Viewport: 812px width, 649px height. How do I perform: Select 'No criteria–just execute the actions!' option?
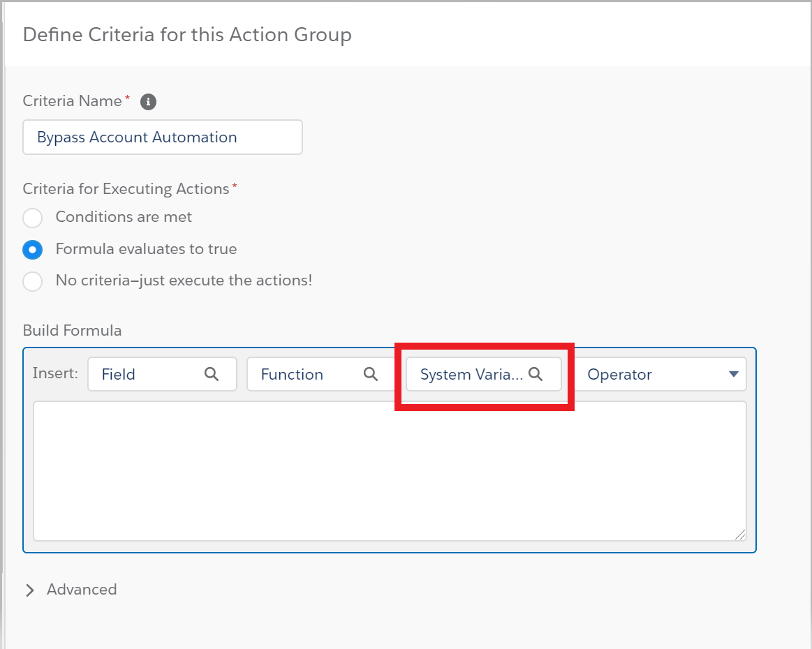tap(33, 281)
